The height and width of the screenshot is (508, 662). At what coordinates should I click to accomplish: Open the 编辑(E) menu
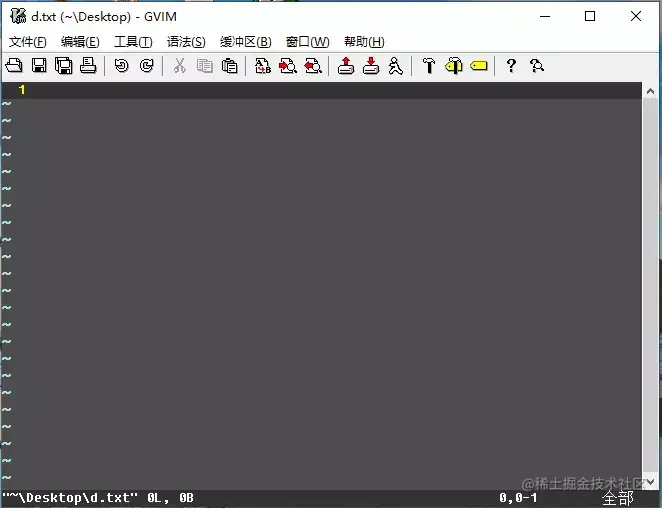80,42
